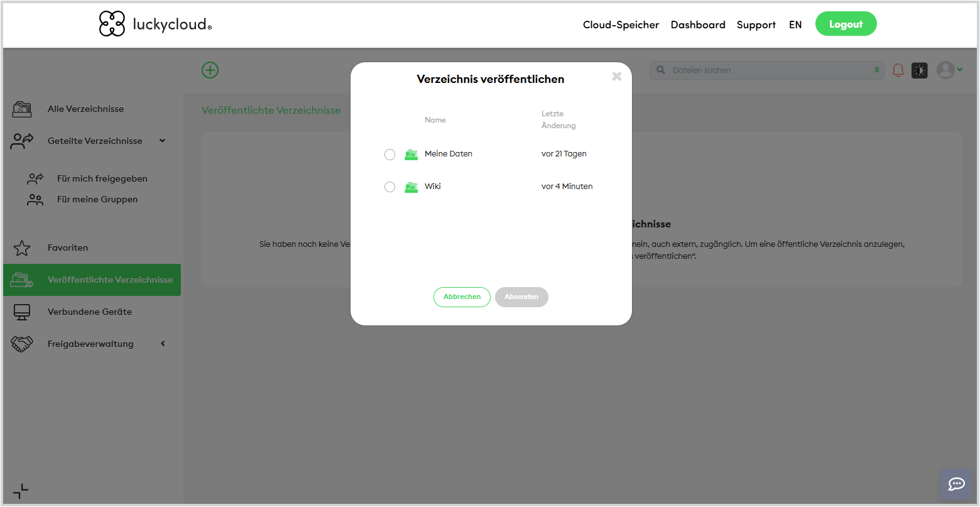Open Cloud-Speicher in top navigation
The height and width of the screenshot is (507, 980).
pyautogui.click(x=621, y=25)
